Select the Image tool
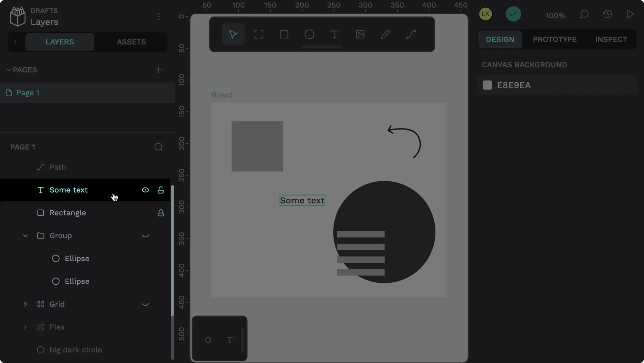This screenshot has height=363, width=644. coord(360,34)
